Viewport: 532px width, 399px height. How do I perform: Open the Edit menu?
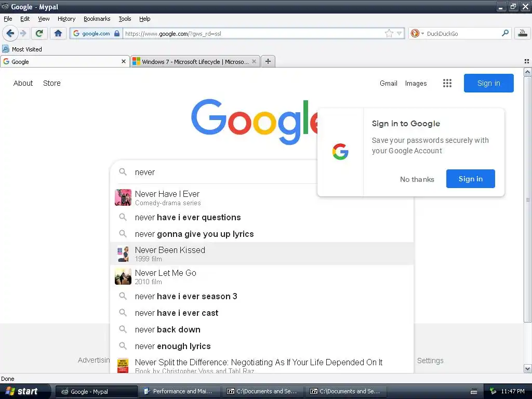pyautogui.click(x=25, y=19)
